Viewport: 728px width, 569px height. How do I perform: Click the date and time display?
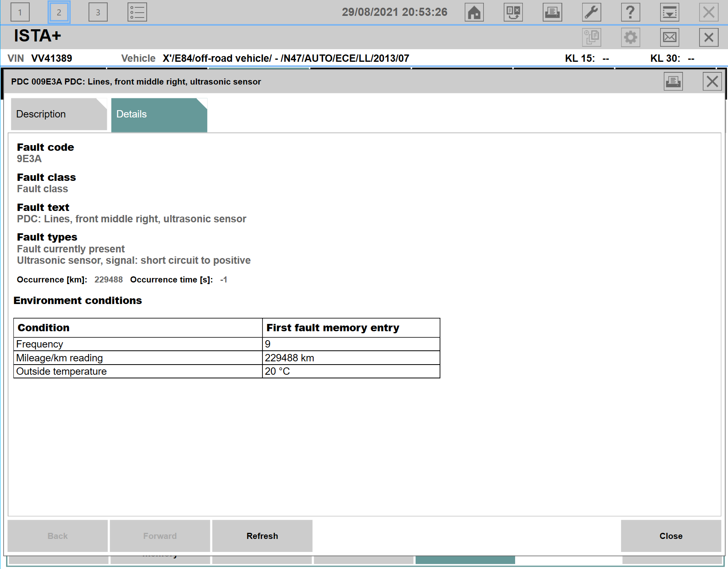[394, 12]
